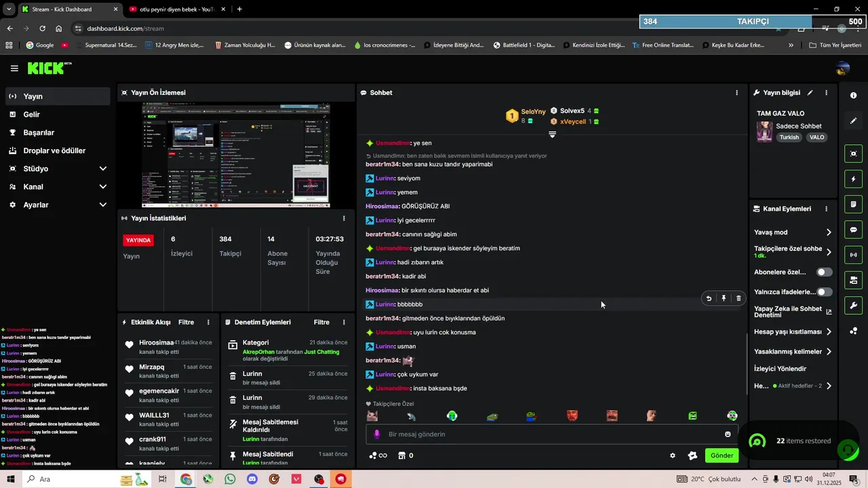Open the chat identity badge icon next to Gönder
Viewport: 868px width, 488px height.
692,455
